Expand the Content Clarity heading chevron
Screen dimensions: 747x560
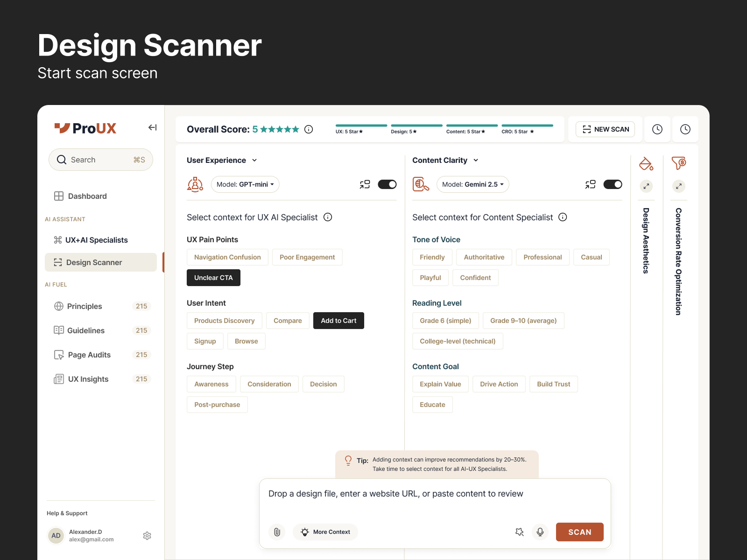(476, 160)
